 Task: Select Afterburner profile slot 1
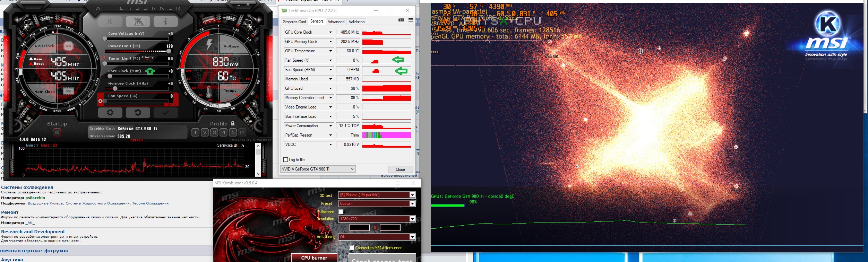[x=196, y=132]
